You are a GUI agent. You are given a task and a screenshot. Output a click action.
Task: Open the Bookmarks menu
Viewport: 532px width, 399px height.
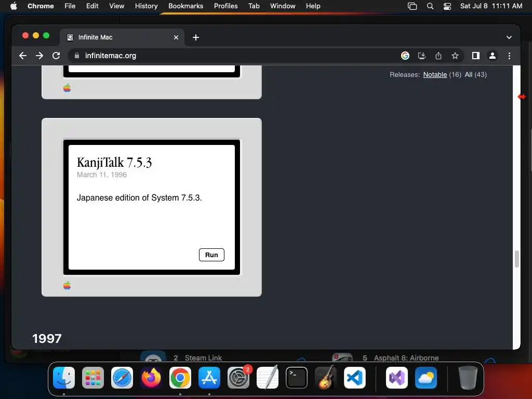(186, 6)
